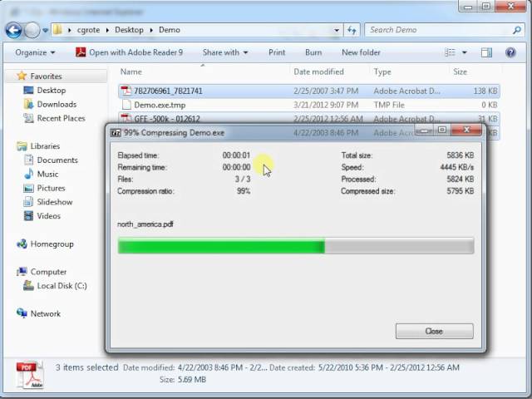Open the address bar history dropdown arrow
532x399 pixels.
click(336, 30)
